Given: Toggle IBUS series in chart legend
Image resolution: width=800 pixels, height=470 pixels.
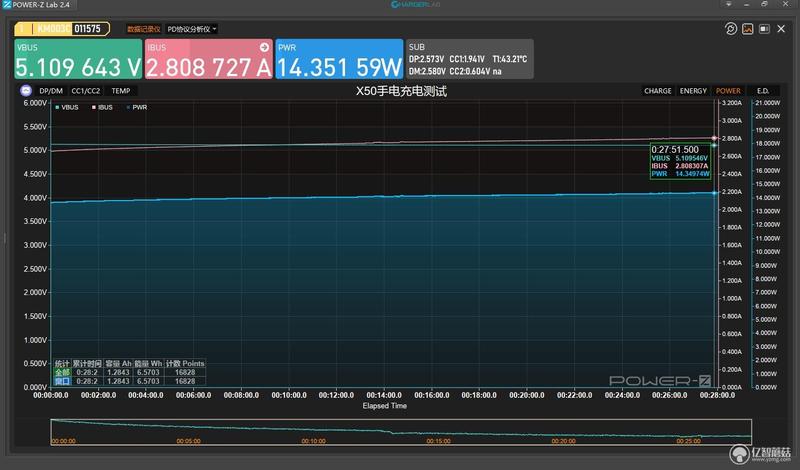Looking at the screenshot, I should click(102, 107).
